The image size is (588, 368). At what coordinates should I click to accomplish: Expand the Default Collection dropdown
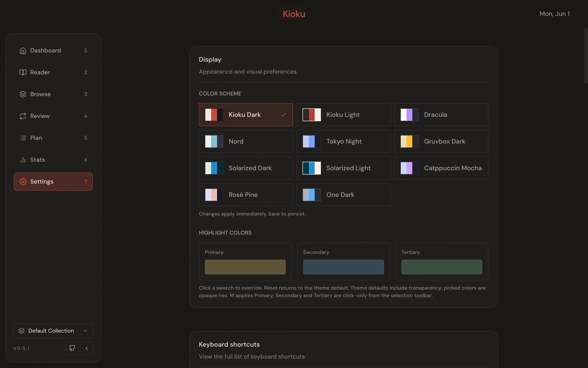pyautogui.click(x=53, y=331)
